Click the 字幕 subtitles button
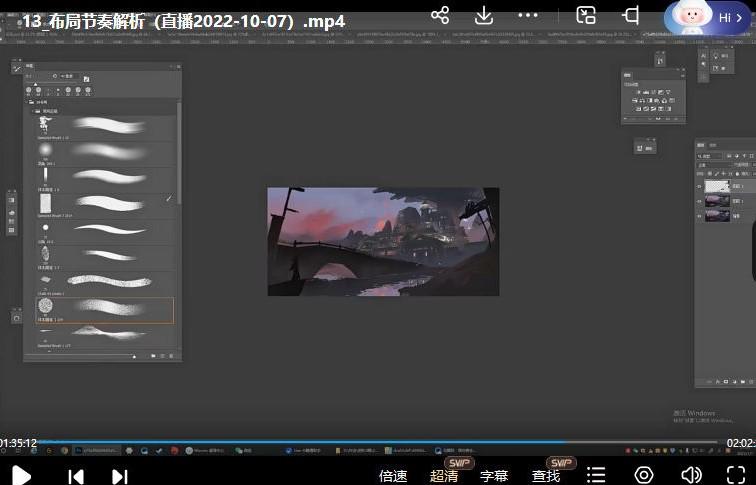 coord(494,476)
